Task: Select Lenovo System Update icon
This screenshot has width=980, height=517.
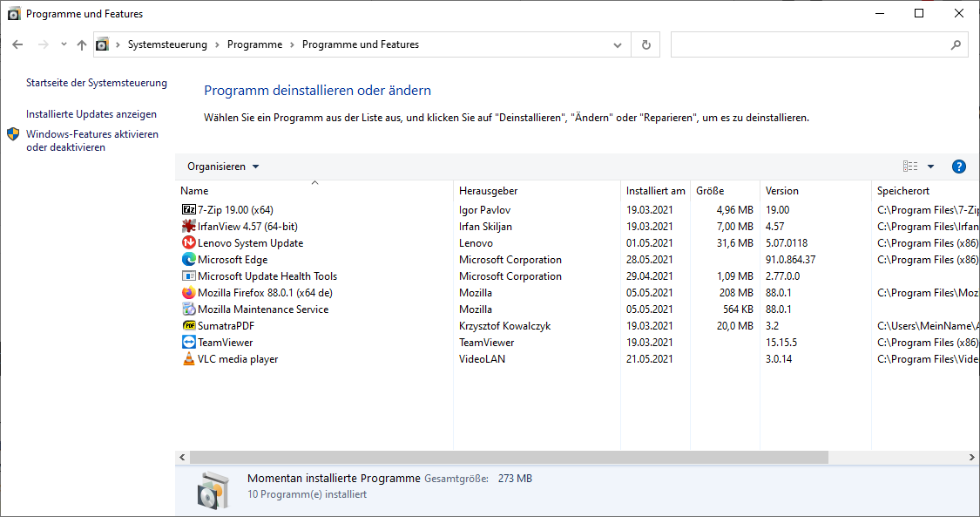Action: point(189,243)
